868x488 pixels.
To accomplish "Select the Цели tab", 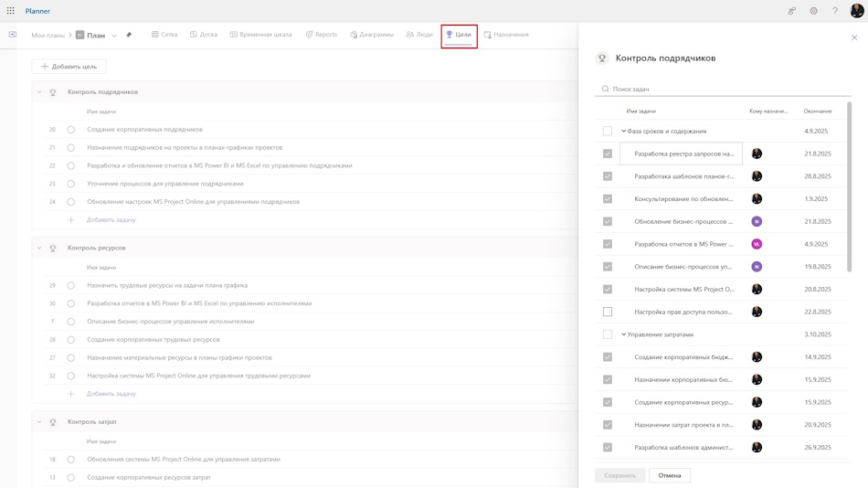I will (459, 35).
